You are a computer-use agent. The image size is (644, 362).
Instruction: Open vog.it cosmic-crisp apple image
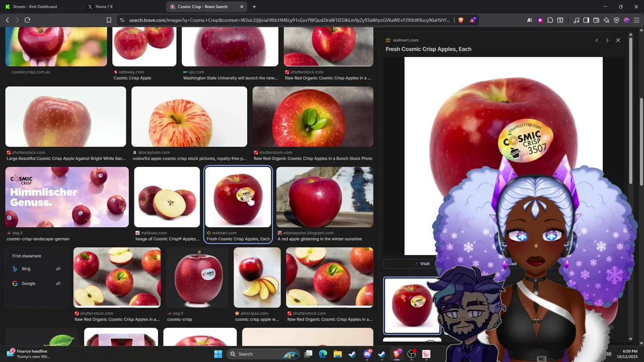[197, 278]
